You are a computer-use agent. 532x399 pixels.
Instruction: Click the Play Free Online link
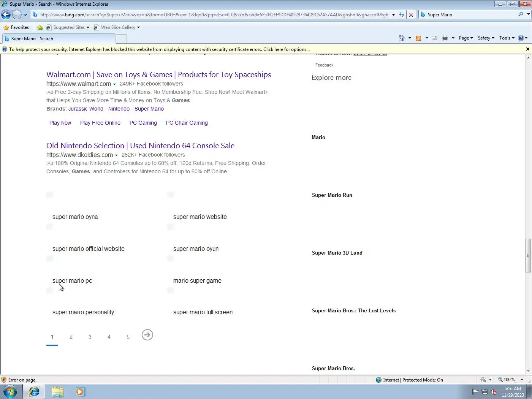(x=100, y=123)
